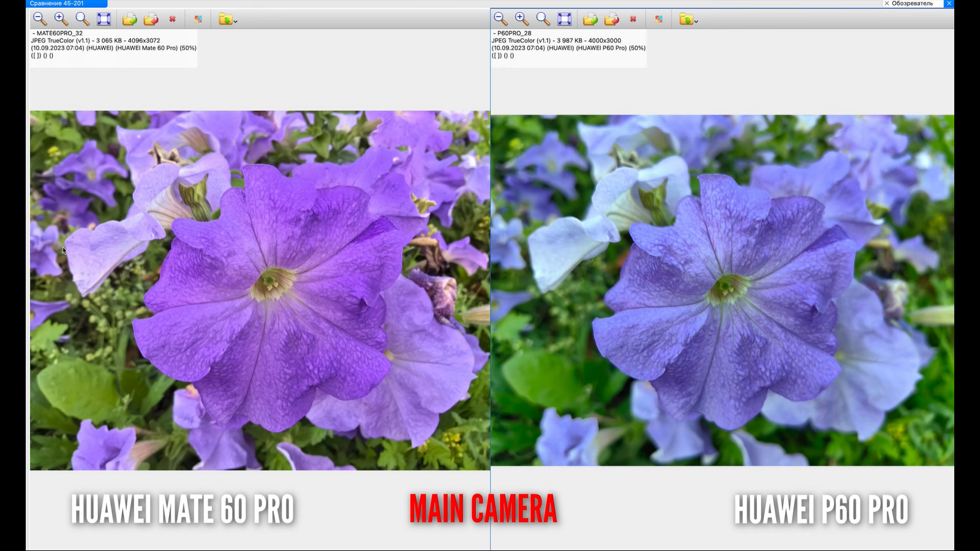Zoom out in the MATE60PRO_32 pane
The height and width of the screenshot is (551, 980).
40,19
